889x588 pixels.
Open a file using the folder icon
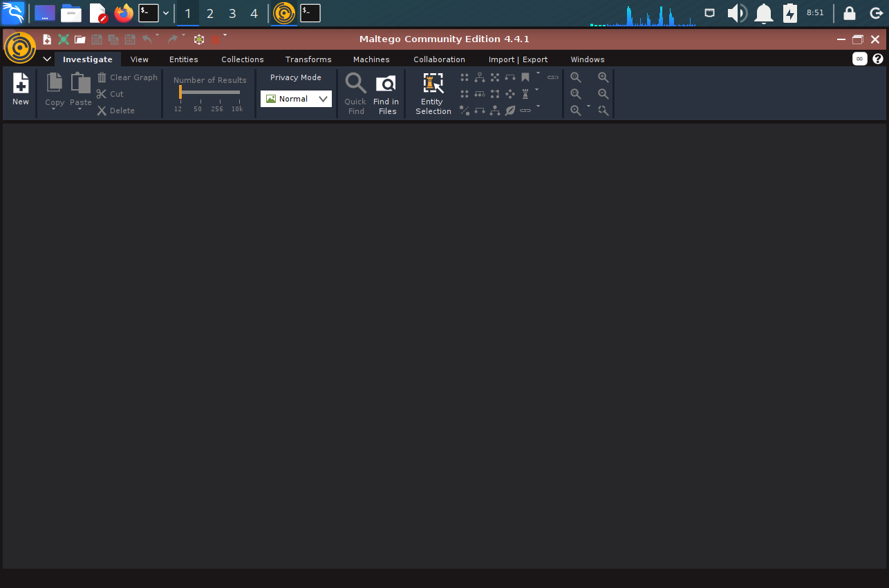[80, 39]
